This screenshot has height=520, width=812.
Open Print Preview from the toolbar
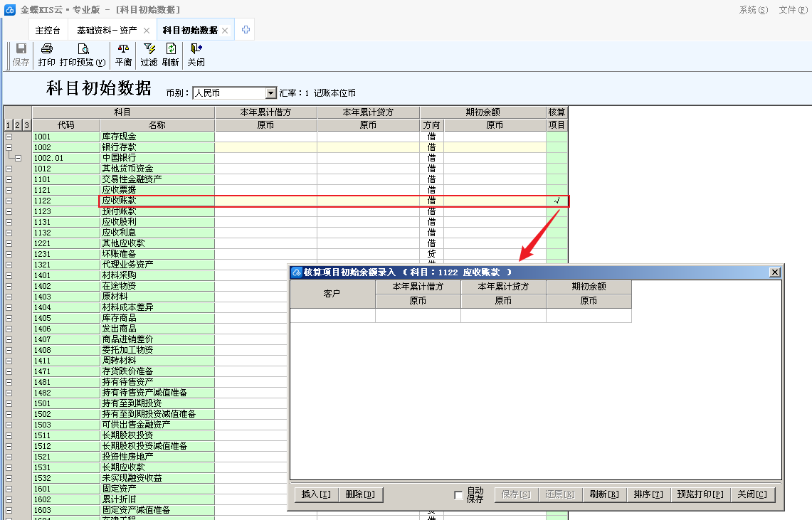[x=83, y=50]
